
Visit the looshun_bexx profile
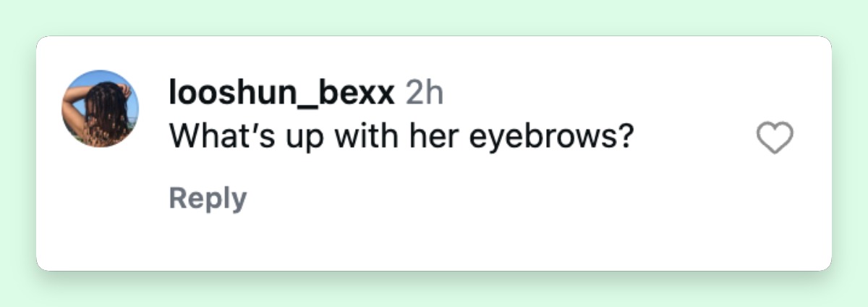coord(281,93)
